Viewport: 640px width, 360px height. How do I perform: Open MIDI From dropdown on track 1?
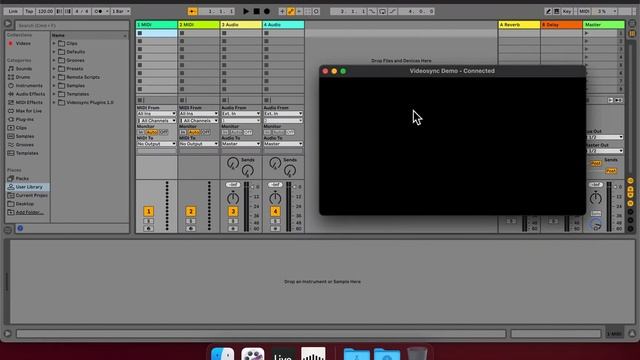tap(156, 113)
